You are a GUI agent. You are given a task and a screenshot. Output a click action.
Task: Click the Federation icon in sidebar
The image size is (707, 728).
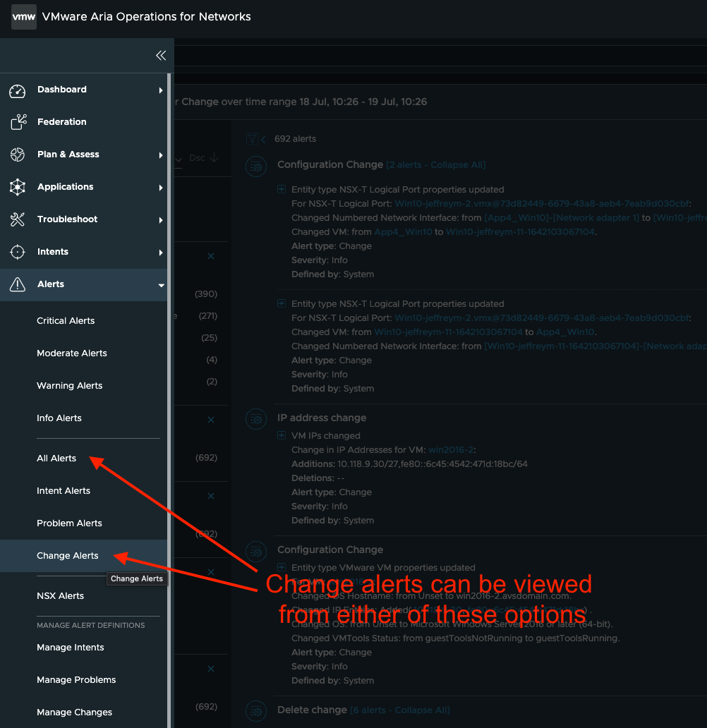click(18, 122)
